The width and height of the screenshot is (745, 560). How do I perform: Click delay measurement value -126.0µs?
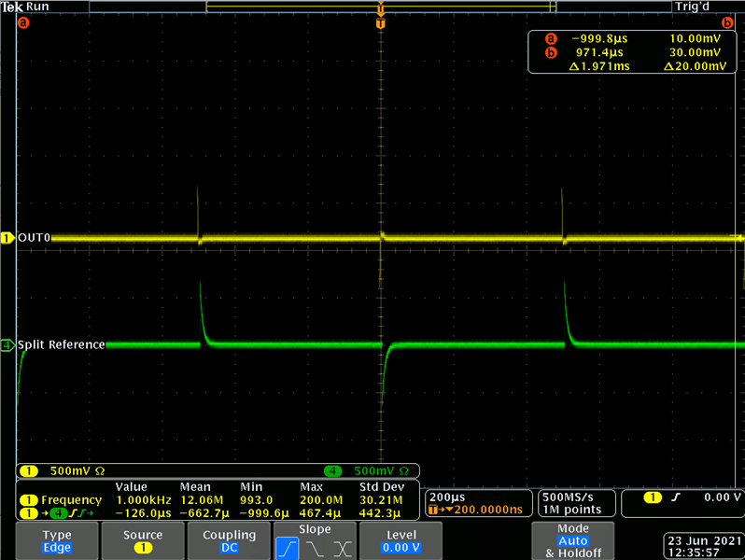coord(144,513)
